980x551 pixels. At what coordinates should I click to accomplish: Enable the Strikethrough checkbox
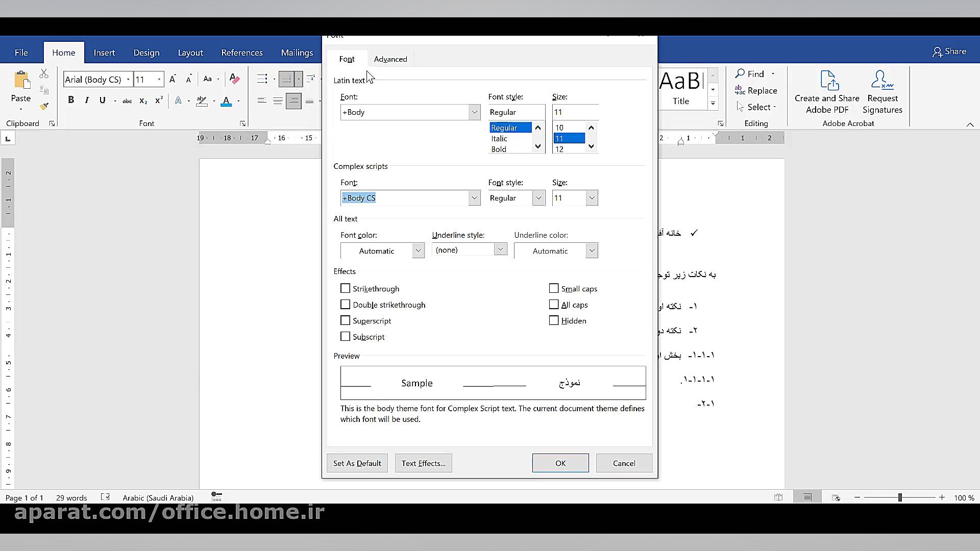(346, 289)
